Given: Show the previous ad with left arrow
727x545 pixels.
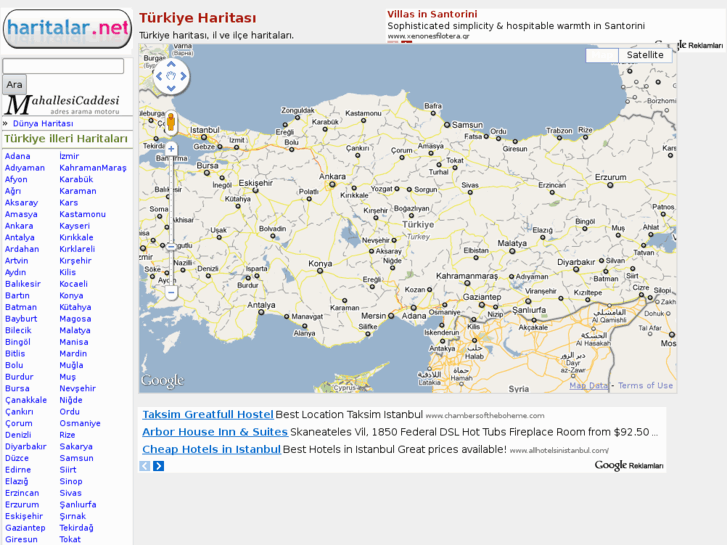Looking at the screenshot, I should click(x=145, y=466).
